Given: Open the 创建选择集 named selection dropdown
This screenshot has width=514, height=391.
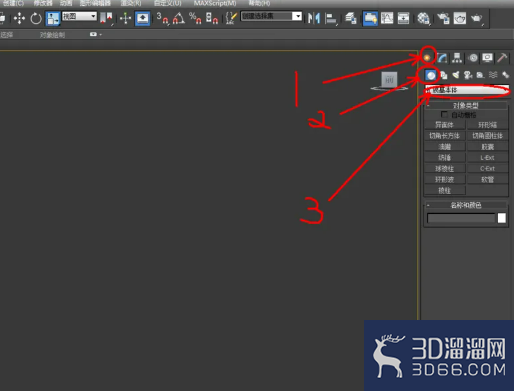Looking at the screenshot, I should point(271,16).
